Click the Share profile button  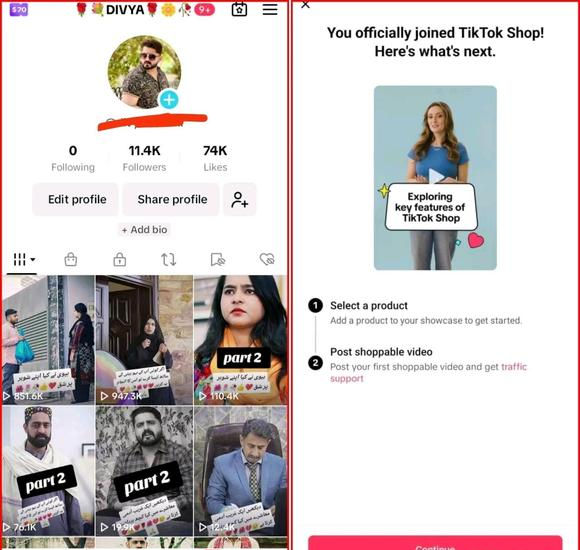[x=172, y=199]
